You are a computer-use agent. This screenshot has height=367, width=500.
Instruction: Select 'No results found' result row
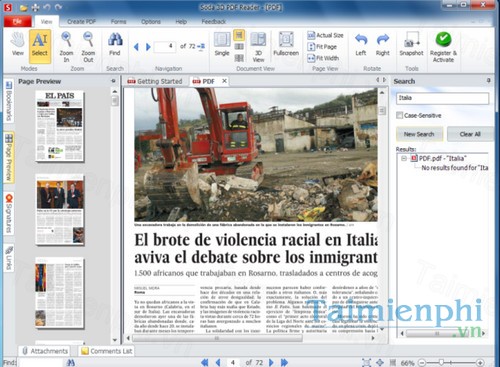tap(455, 168)
